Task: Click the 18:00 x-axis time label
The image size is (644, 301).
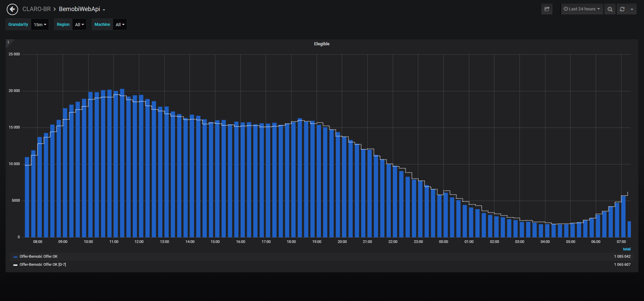Action: point(291,242)
